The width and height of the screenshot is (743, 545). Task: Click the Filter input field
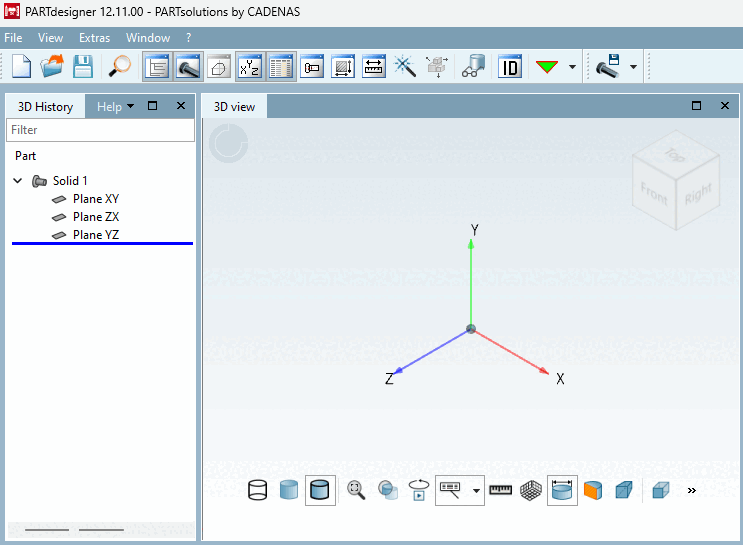pyautogui.click(x=100, y=130)
